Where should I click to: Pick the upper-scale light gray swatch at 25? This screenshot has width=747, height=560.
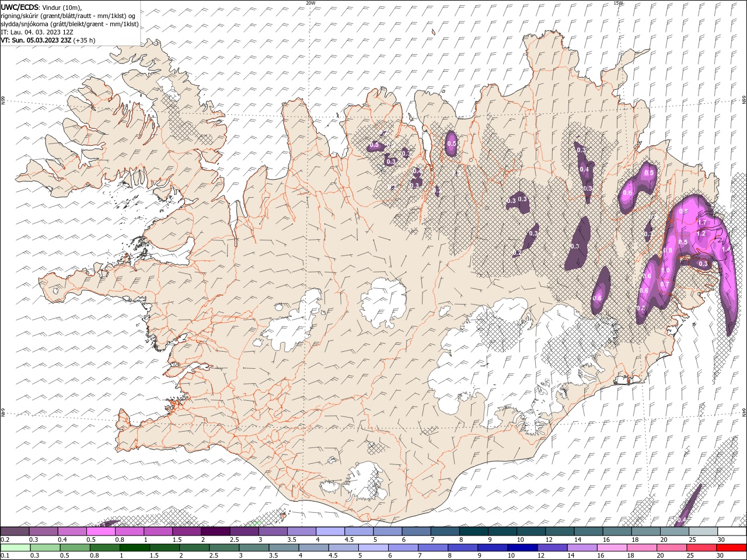(704, 531)
